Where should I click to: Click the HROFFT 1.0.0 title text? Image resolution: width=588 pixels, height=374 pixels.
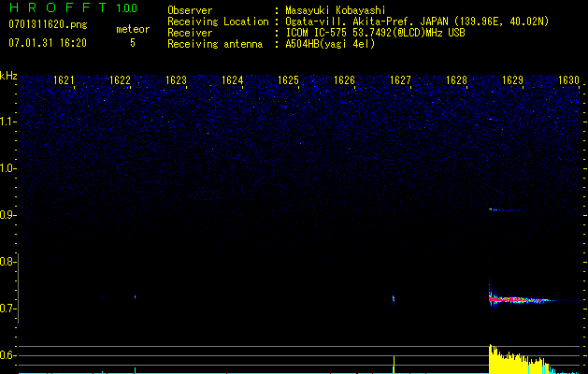(74, 7)
